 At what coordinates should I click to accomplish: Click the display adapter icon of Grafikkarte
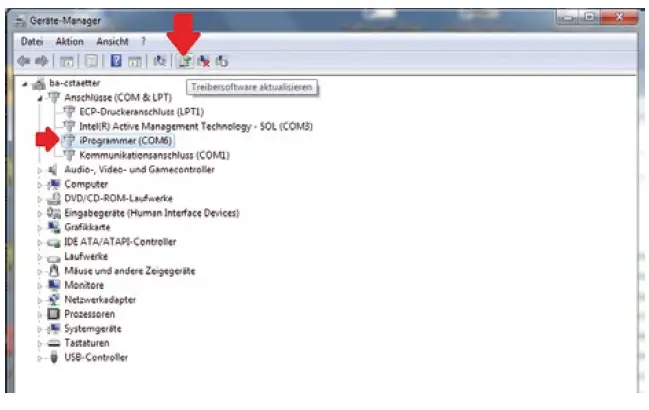pyautogui.click(x=53, y=227)
